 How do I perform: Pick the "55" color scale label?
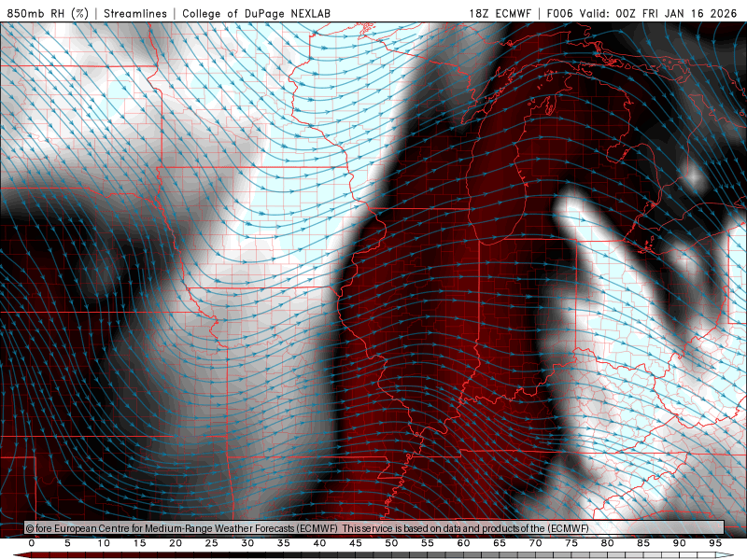point(428,543)
